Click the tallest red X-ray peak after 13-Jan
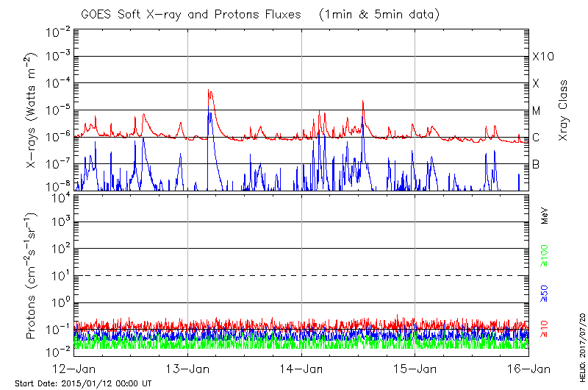This screenshot has width=588, height=390. [209, 91]
